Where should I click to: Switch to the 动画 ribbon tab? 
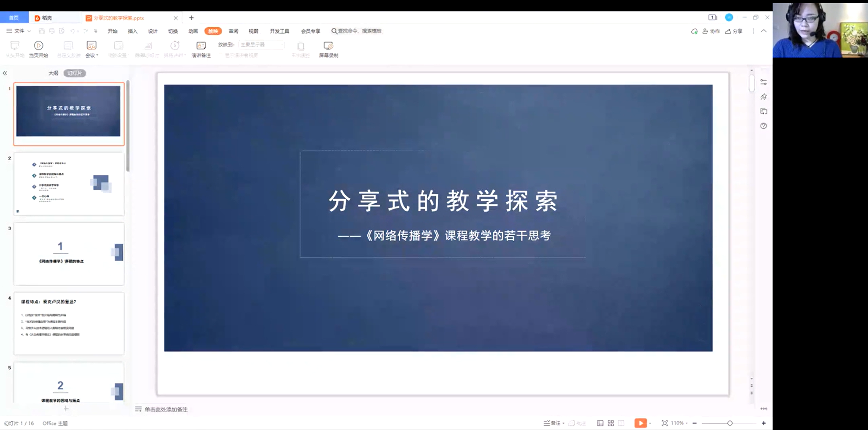(193, 31)
